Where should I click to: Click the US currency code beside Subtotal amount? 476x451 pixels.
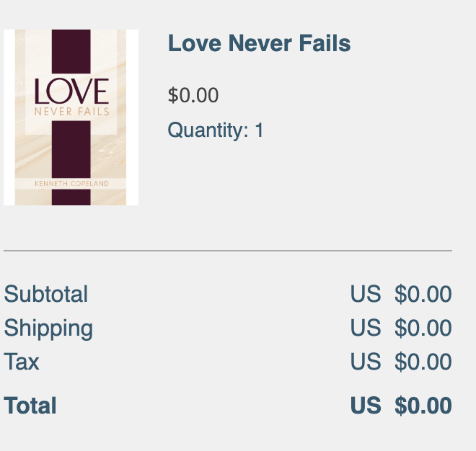[365, 294]
